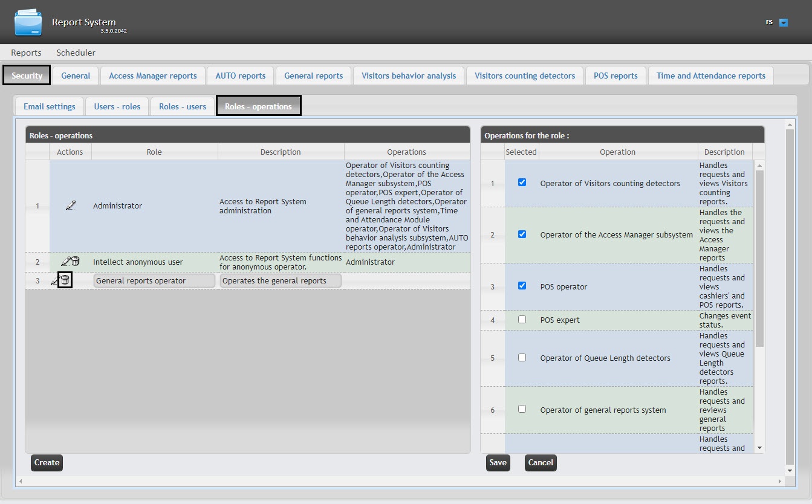Screen dimensions: 812x504
Task: Open the Reports menu
Action: pos(26,53)
